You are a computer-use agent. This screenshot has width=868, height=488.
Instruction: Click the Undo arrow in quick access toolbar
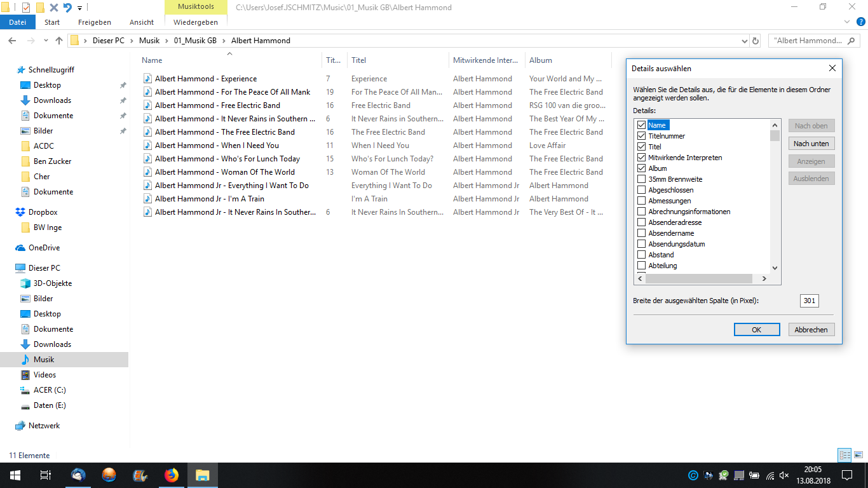67,8
